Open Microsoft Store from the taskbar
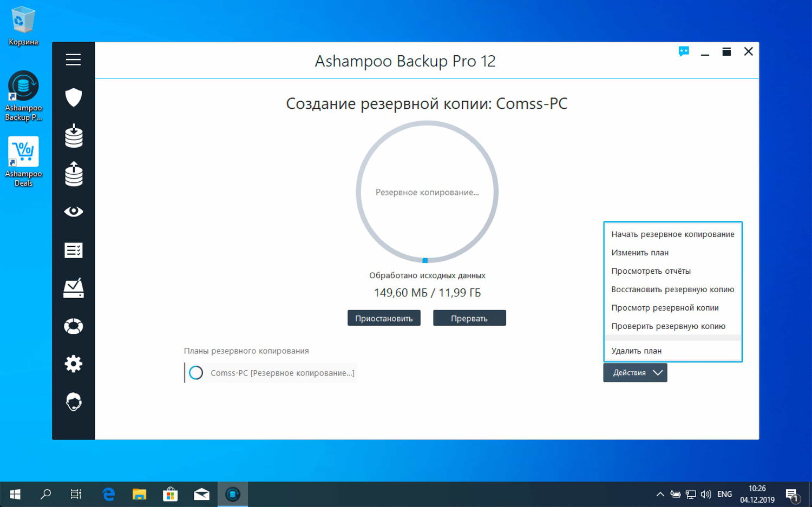Screen dimensions: 812x507 point(171,494)
